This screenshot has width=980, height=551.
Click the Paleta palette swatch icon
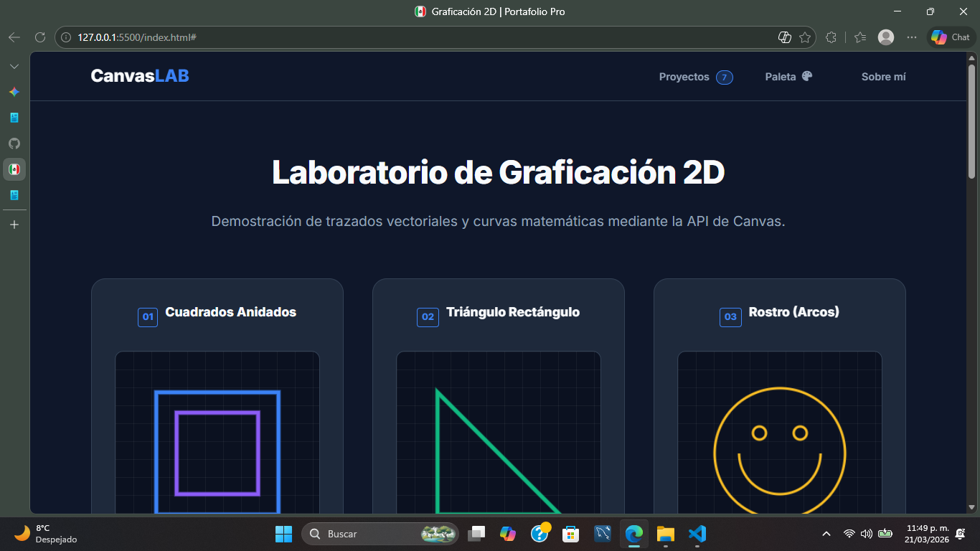[x=807, y=76]
